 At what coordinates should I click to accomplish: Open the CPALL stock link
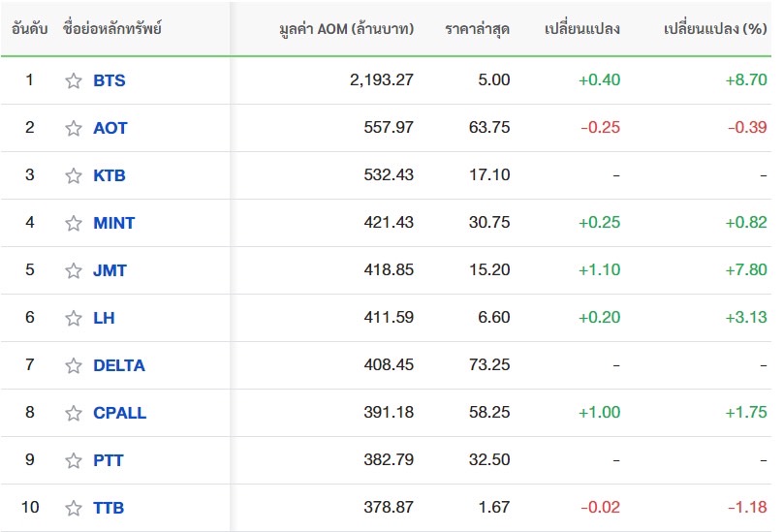(119, 413)
